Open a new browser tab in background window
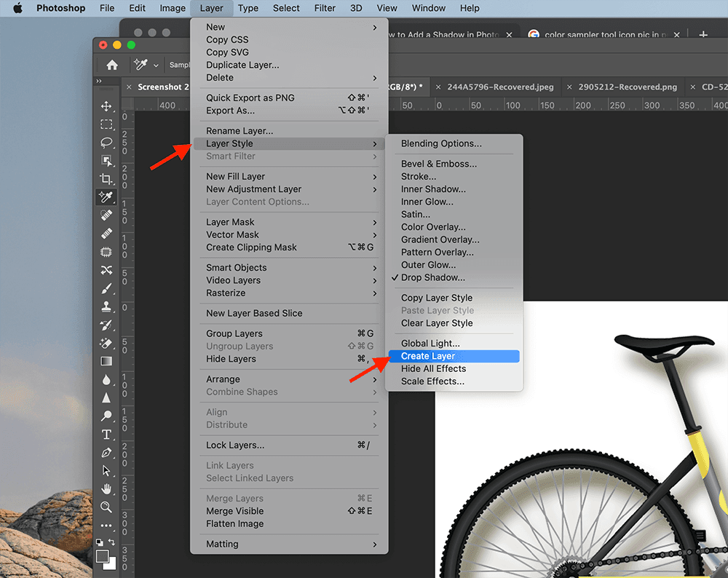 pos(703,34)
